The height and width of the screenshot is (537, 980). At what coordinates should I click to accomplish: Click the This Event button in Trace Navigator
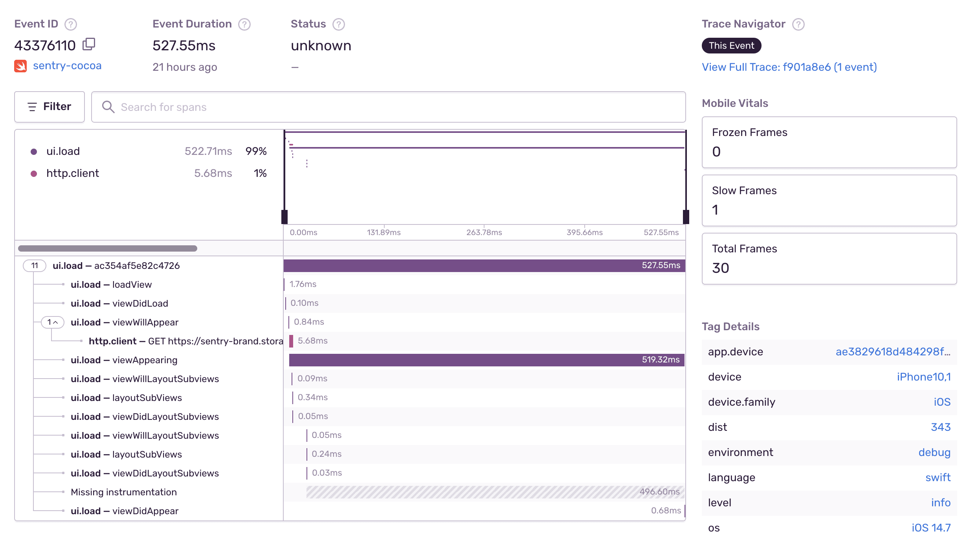[731, 45]
